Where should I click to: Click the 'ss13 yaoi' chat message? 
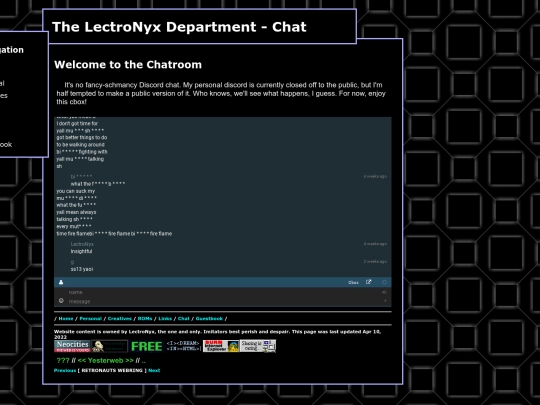click(x=82, y=269)
